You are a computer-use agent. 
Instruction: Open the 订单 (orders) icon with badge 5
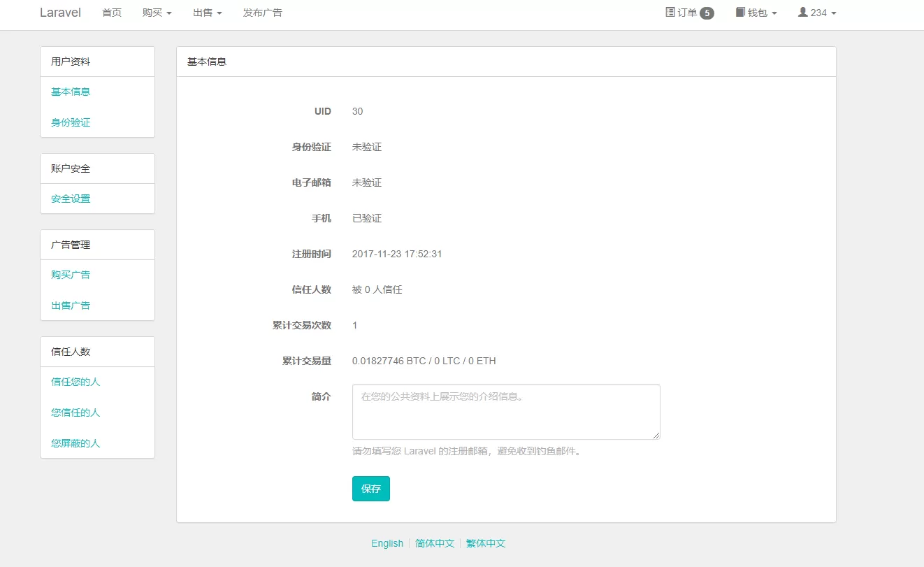click(x=671, y=12)
